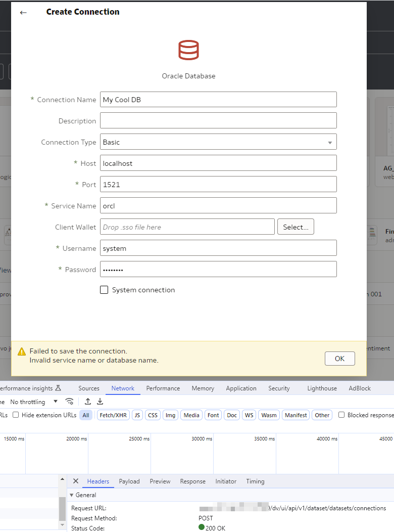
Task: Switch to the Application tab
Action: click(x=241, y=388)
